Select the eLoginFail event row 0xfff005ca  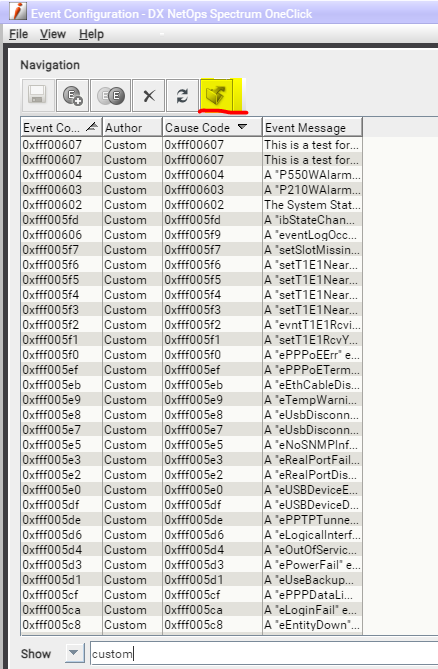191,610
